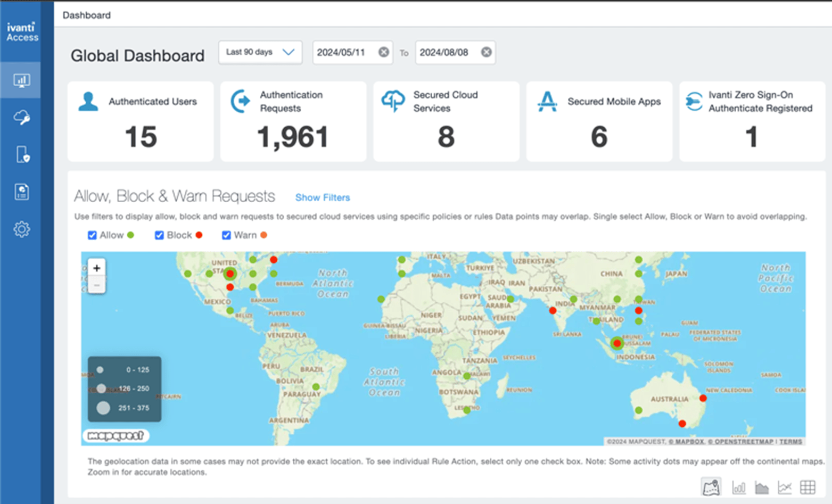Viewport: 832px width, 504px height.
Task: Click the Secured Mobile Apps icon
Action: tap(547, 101)
